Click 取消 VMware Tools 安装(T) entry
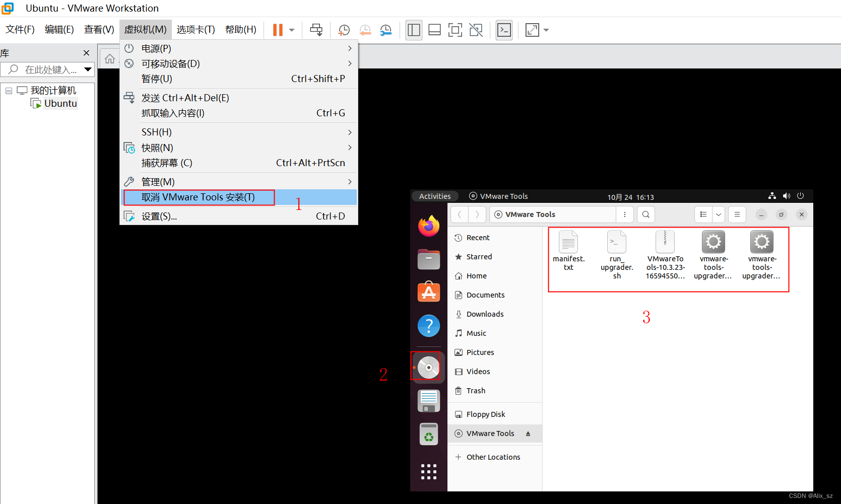 click(x=239, y=197)
